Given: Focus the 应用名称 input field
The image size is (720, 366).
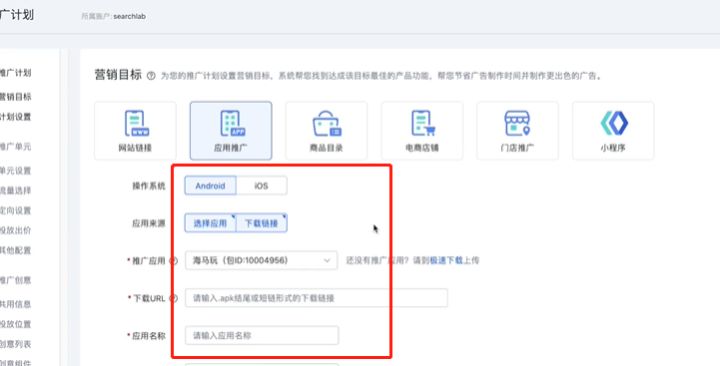Looking at the screenshot, I should [x=262, y=335].
